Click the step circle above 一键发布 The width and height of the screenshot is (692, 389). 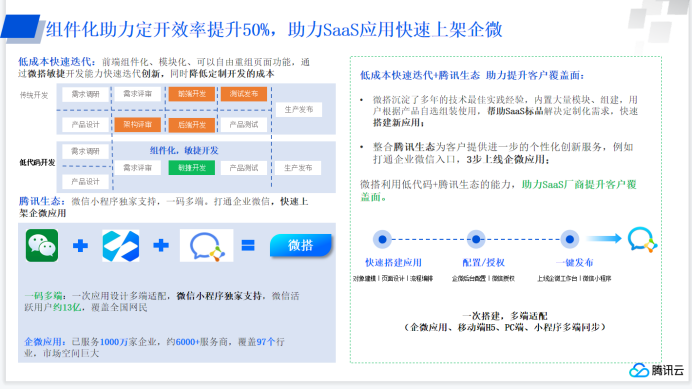click(570, 239)
